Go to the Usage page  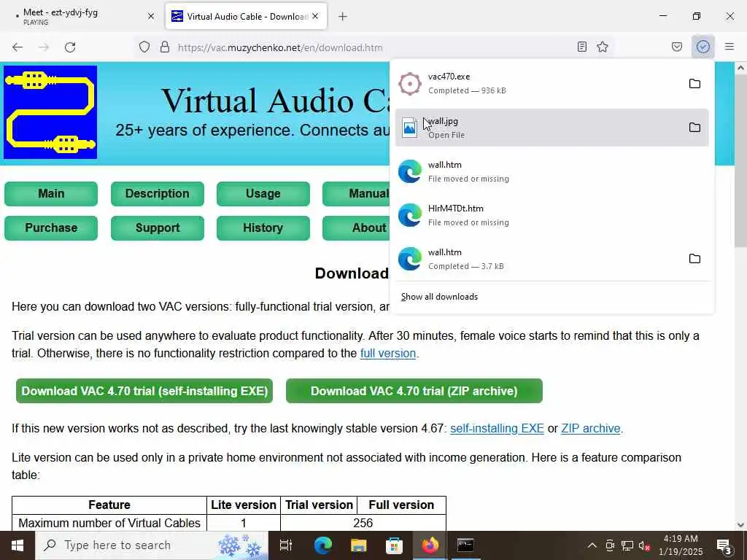pos(263,194)
